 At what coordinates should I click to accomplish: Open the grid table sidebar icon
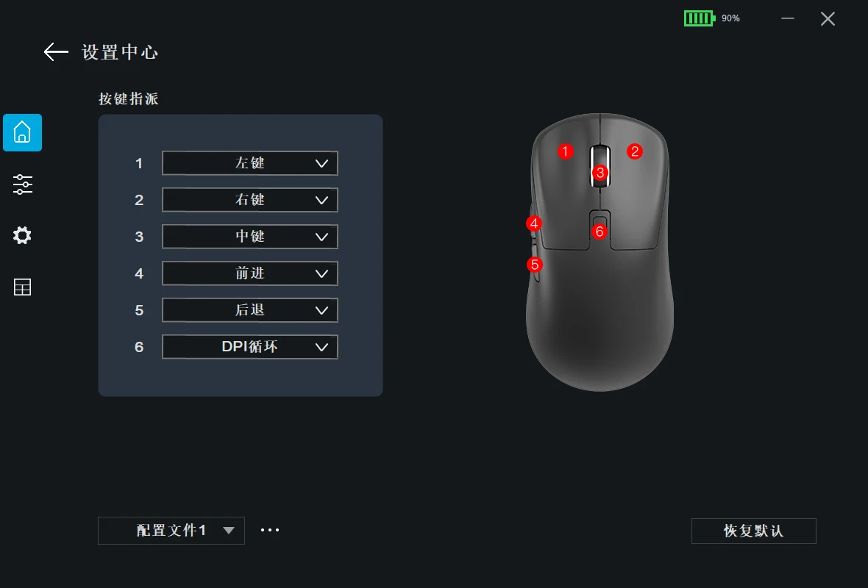tap(22, 287)
